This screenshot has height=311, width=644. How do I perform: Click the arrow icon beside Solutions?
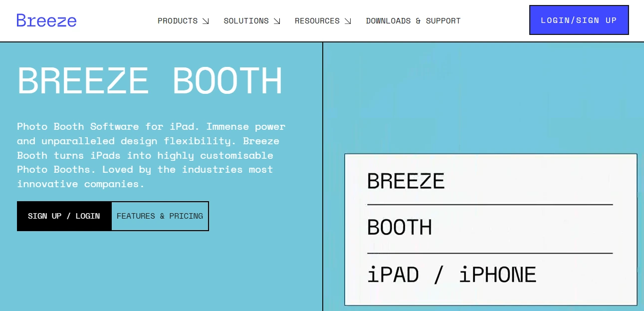[277, 21]
